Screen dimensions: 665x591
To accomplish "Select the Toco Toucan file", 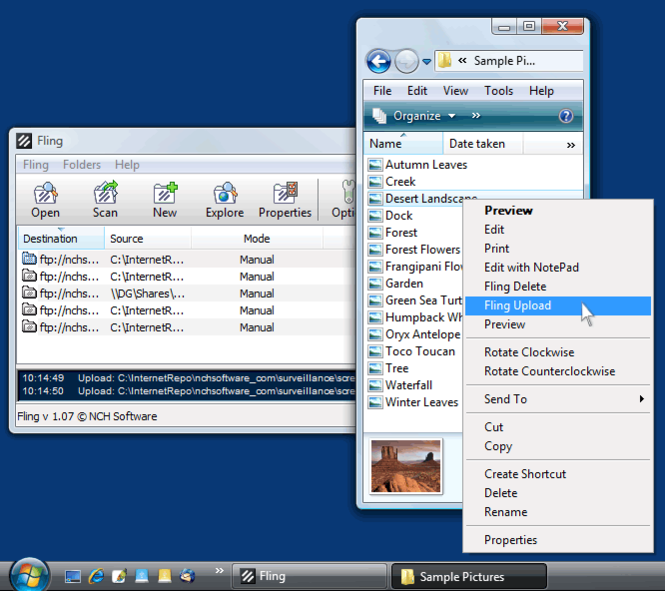I will tap(411, 351).
